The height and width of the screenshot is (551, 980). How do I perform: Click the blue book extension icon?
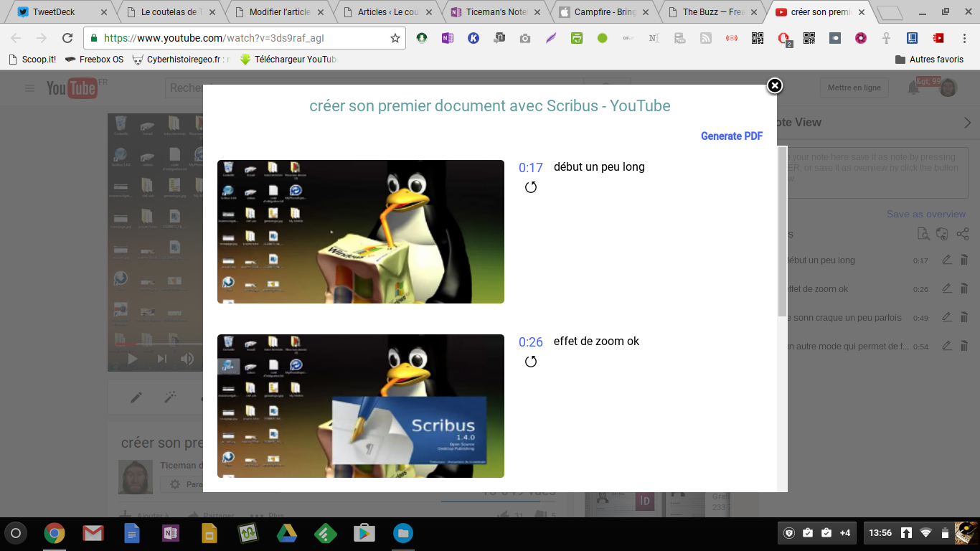(x=913, y=38)
